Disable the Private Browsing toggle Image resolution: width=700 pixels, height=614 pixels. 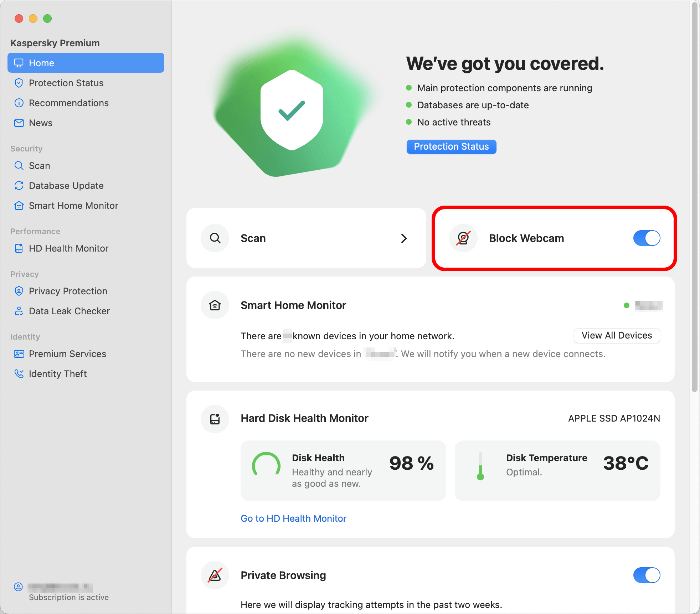647,575
